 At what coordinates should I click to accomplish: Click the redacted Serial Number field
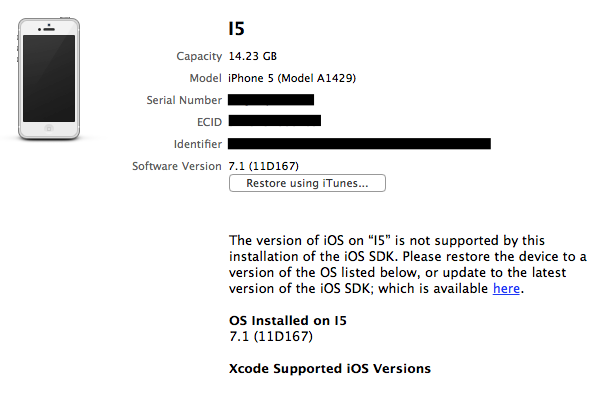click(x=271, y=100)
